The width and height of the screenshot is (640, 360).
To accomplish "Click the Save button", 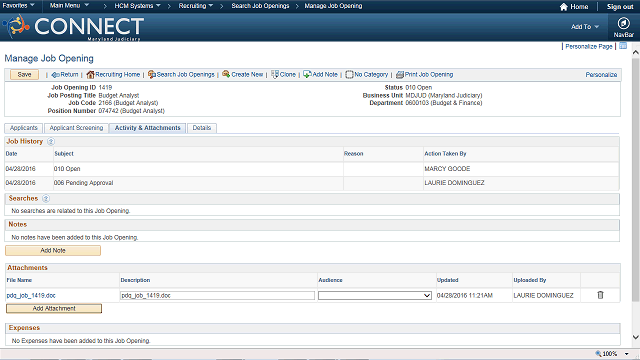I will (24, 75).
